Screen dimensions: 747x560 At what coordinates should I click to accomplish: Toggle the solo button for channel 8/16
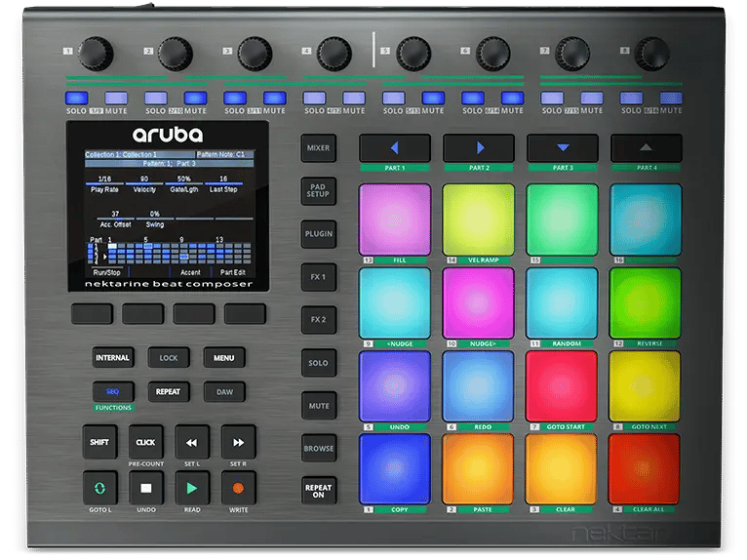[x=631, y=99]
